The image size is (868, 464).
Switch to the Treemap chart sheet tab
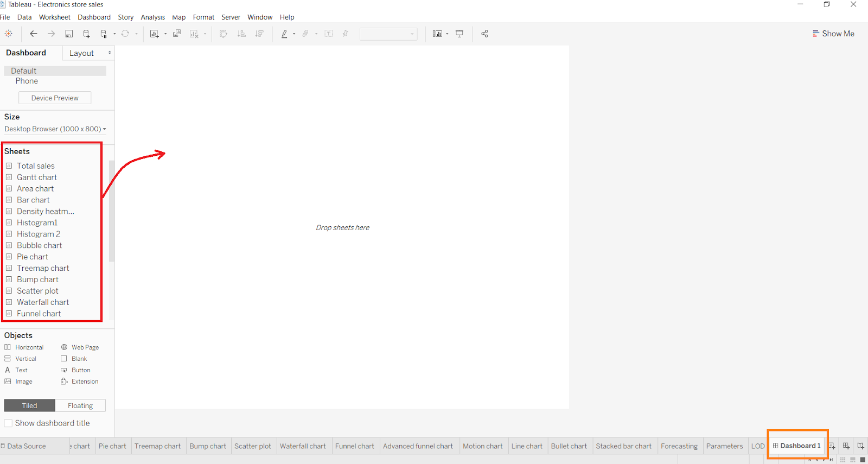[x=157, y=446]
